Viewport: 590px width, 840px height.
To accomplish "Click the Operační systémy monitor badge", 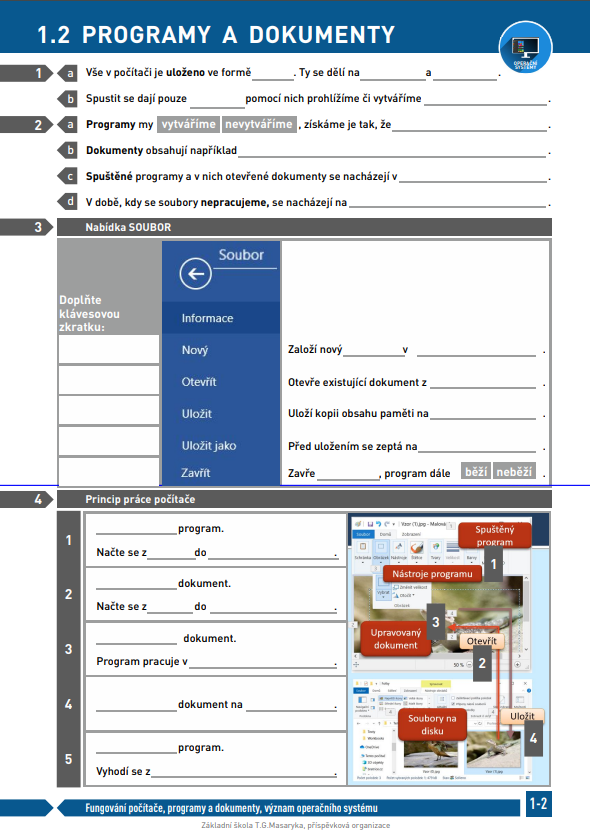I will [525, 49].
